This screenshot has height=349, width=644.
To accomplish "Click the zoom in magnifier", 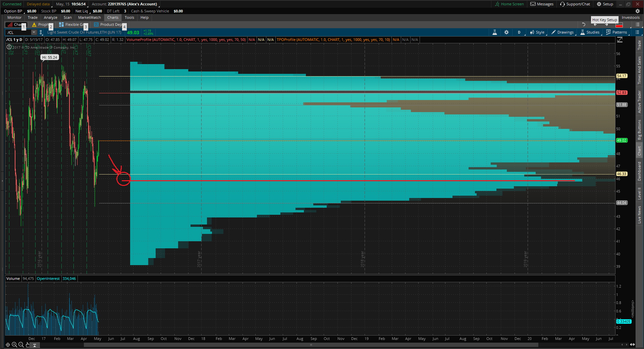I will [x=14, y=345].
